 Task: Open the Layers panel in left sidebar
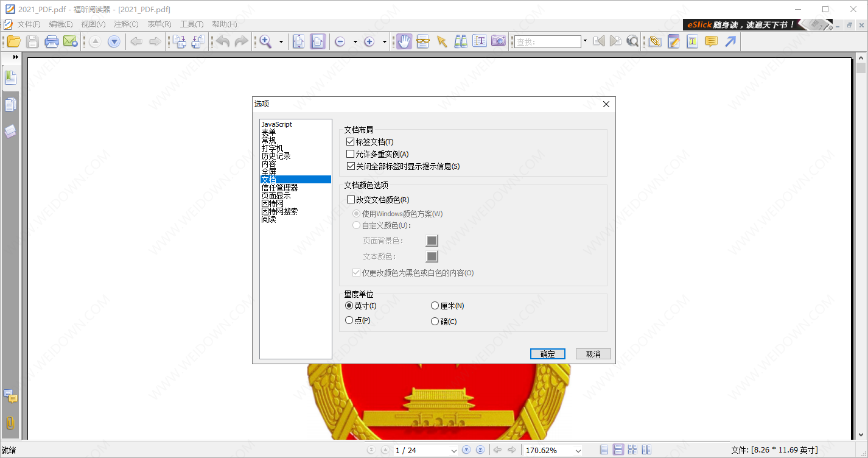(10, 132)
